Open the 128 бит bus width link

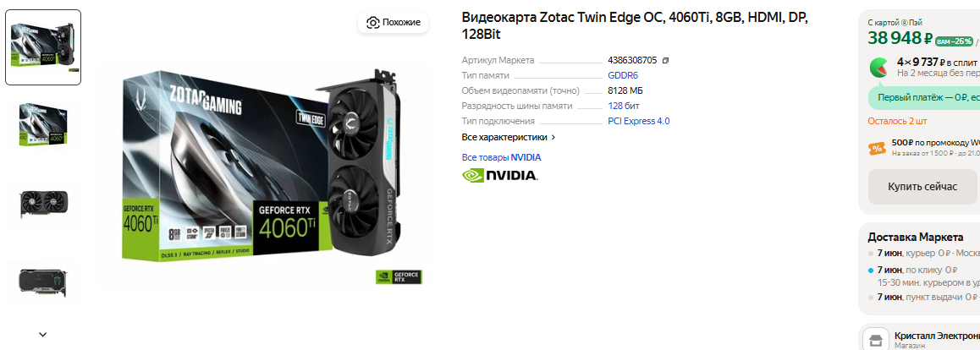point(624,106)
